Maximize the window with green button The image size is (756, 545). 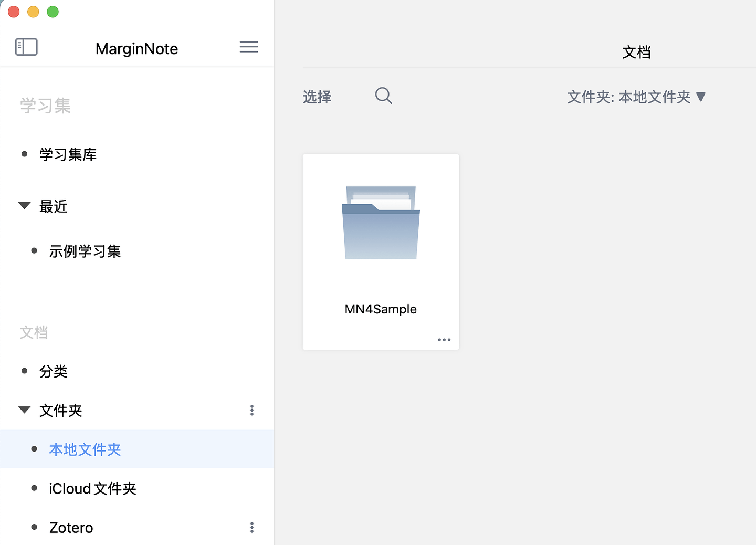[52, 12]
